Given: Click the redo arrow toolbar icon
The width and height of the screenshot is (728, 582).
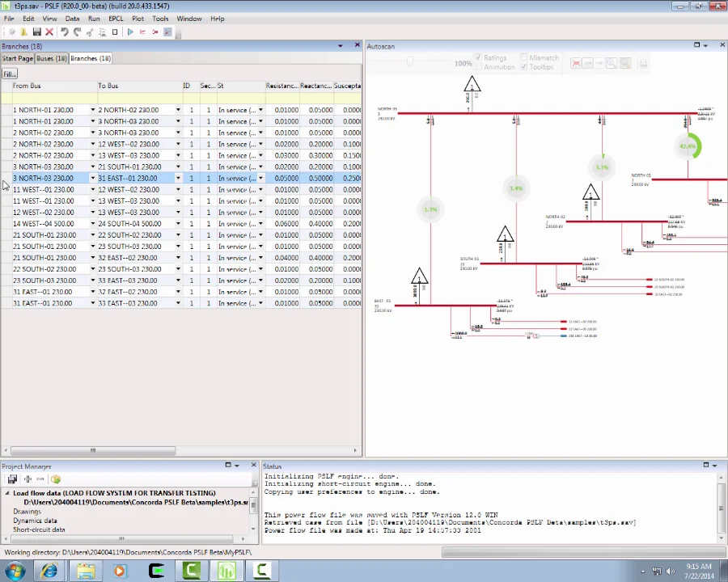Looking at the screenshot, I should coord(77,32).
